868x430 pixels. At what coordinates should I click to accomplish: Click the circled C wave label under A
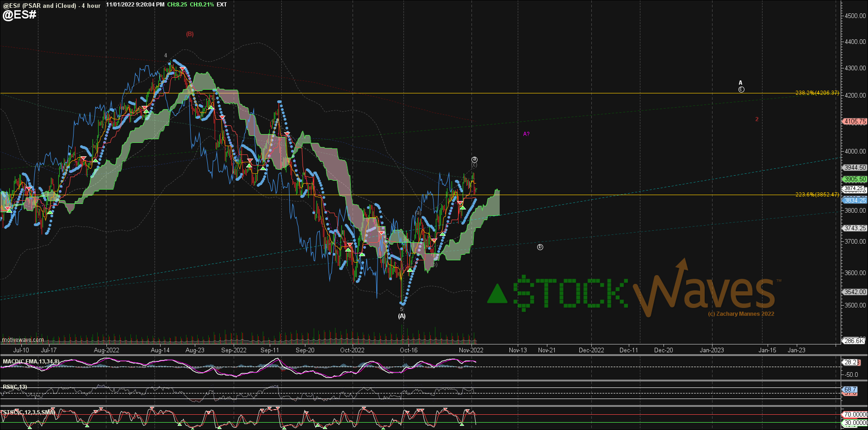pyautogui.click(x=741, y=90)
